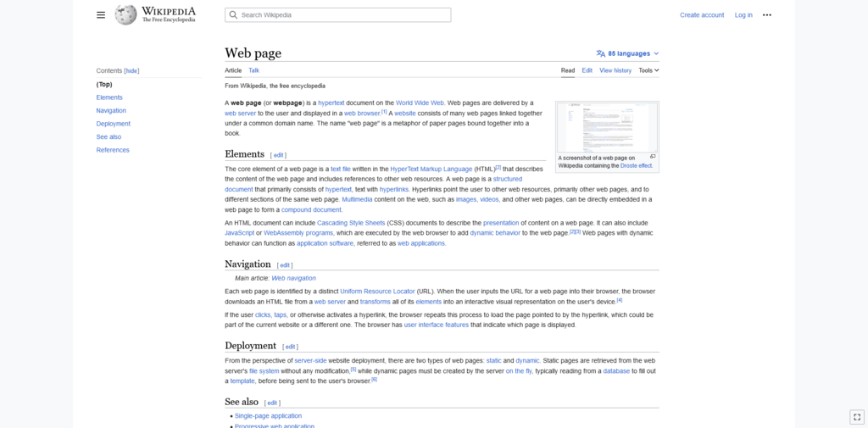
Task: Click the Wikipedia globe logo
Action: click(125, 15)
